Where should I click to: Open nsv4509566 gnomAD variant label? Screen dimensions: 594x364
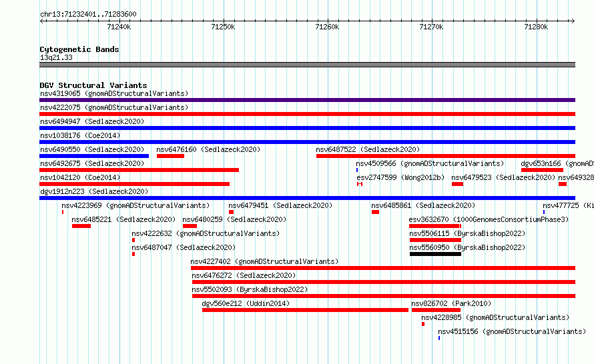pyautogui.click(x=430, y=163)
